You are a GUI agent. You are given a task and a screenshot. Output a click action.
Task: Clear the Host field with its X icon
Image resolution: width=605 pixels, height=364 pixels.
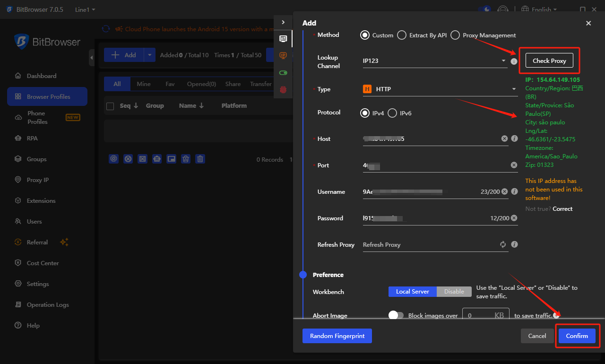click(x=504, y=139)
